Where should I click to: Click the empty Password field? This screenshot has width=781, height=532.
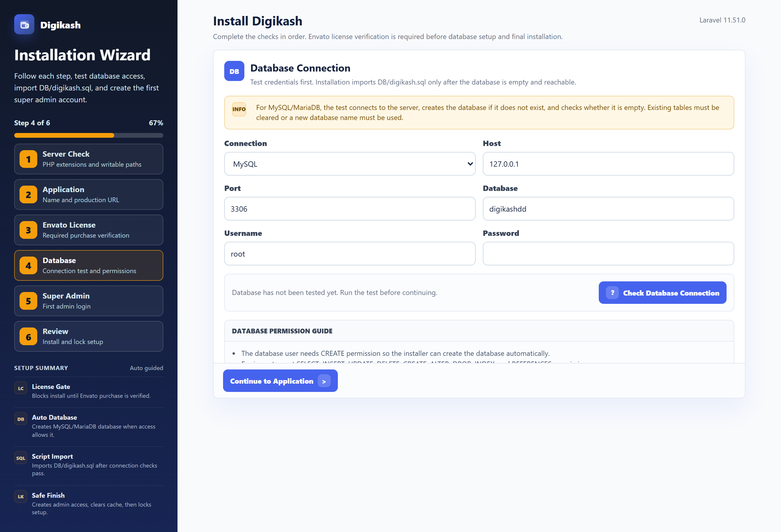608,254
